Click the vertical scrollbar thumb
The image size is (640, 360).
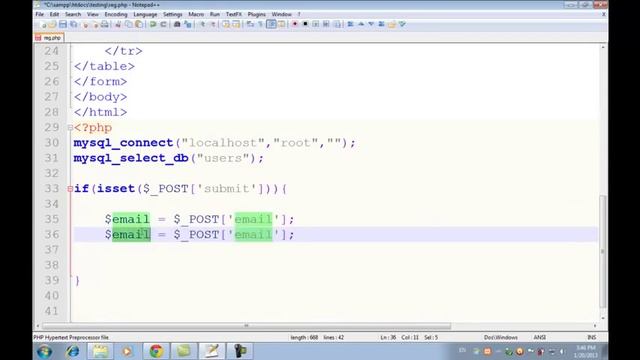click(603, 252)
